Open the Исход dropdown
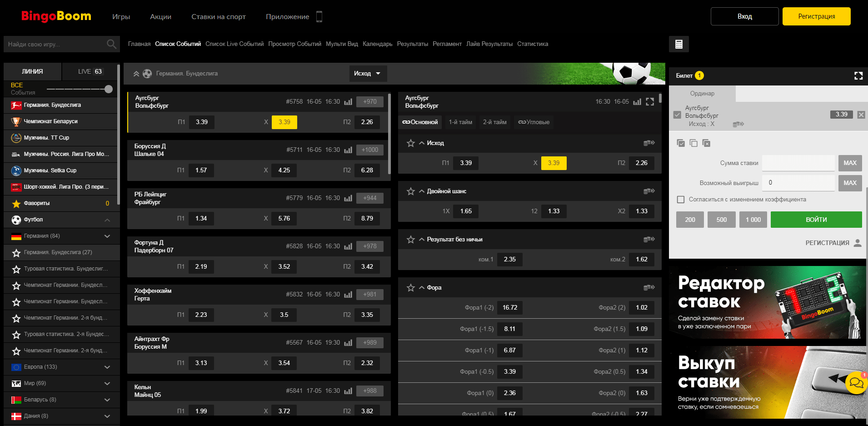The height and width of the screenshot is (426, 868). point(368,74)
